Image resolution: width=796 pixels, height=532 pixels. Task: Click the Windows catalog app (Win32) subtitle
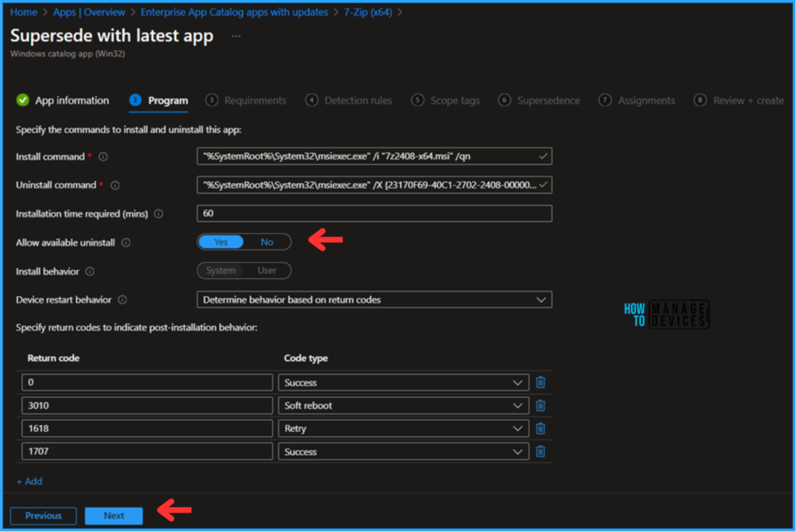(x=68, y=54)
